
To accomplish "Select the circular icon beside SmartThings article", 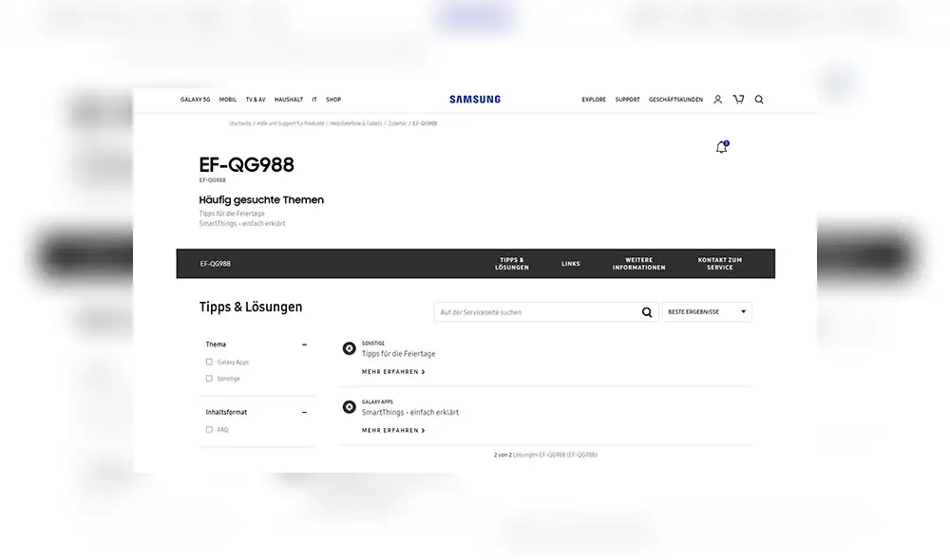I will point(350,408).
